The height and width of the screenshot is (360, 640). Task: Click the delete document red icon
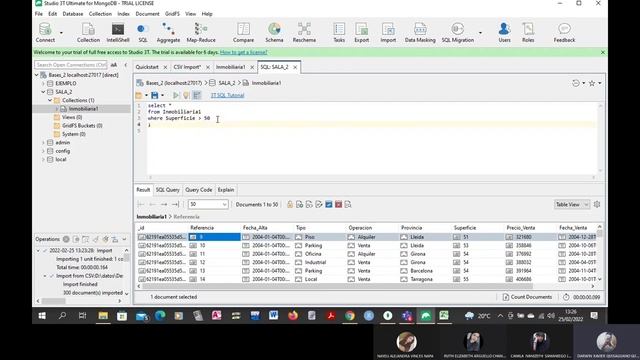338,204
